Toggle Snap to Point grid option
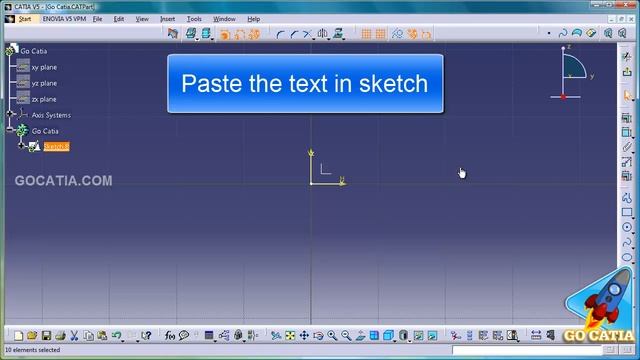 coord(380,34)
